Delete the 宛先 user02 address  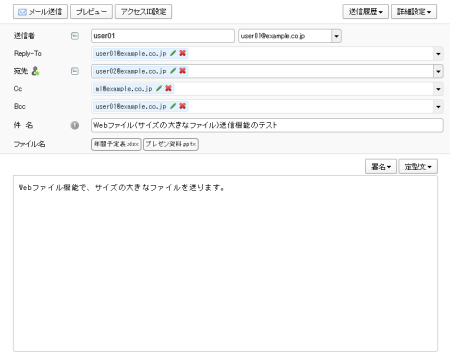pyautogui.click(x=182, y=71)
